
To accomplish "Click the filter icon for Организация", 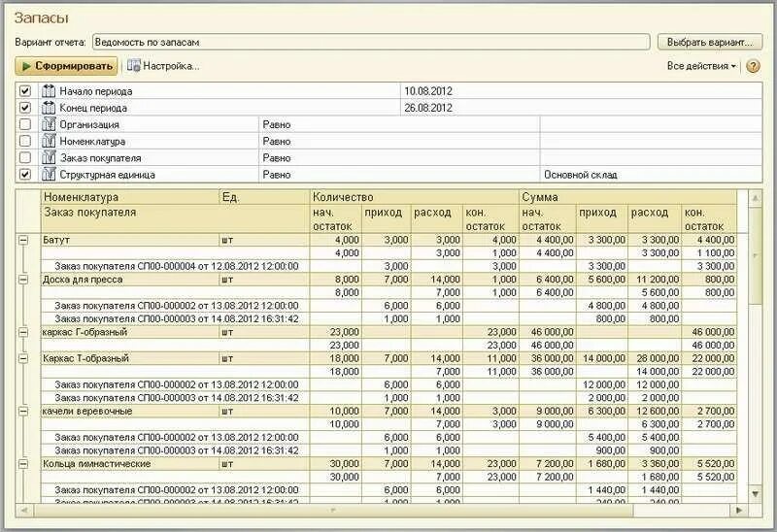I will [49, 124].
